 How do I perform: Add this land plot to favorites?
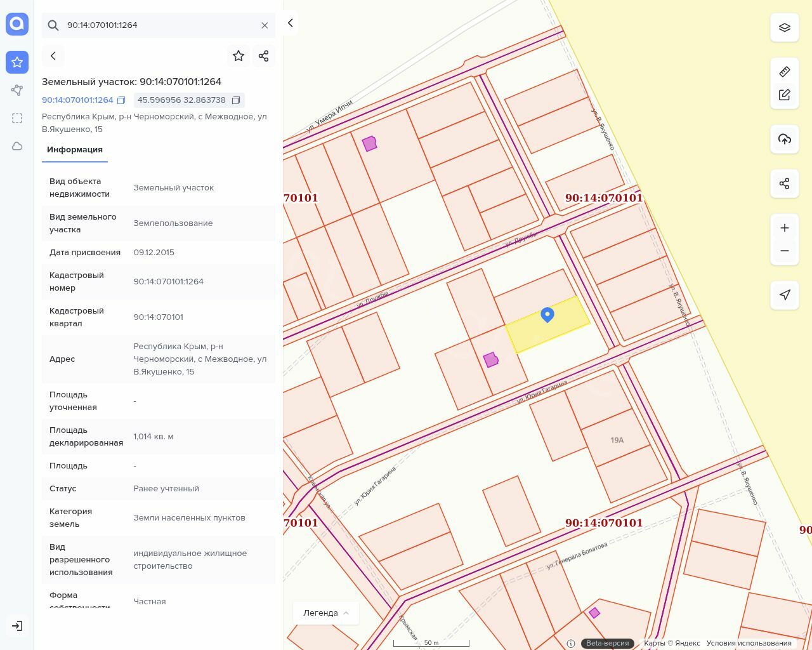pos(239,56)
